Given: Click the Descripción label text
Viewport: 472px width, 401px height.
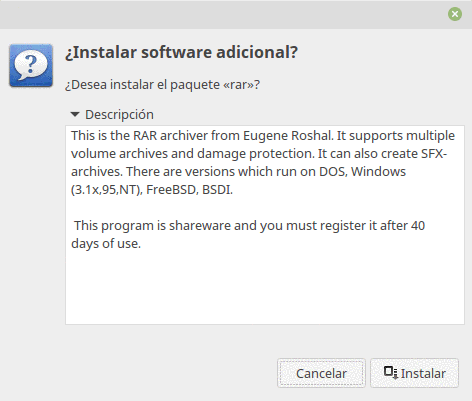Looking at the screenshot, I should [119, 115].
